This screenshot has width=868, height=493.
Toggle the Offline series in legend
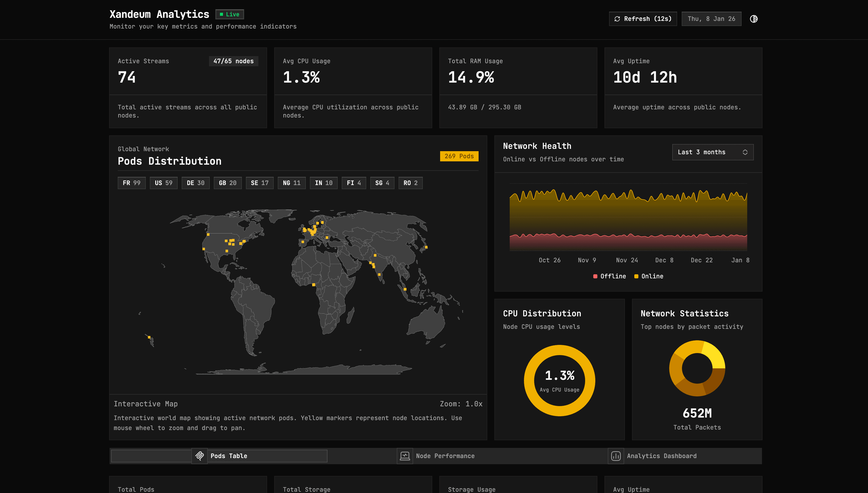tap(610, 276)
